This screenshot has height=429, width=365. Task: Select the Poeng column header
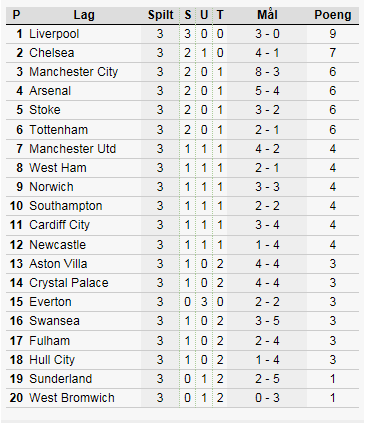333,15
